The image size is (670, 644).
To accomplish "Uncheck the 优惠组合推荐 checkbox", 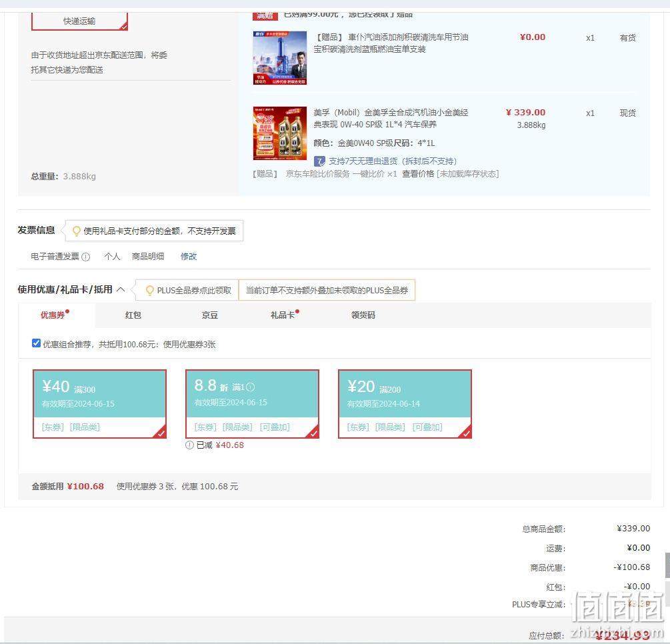I will 36,343.
